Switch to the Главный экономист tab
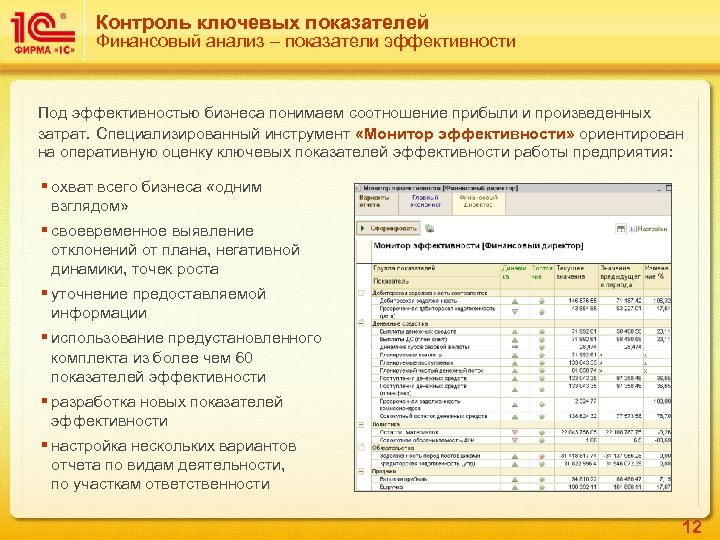720x540 pixels. [x=425, y=202]
